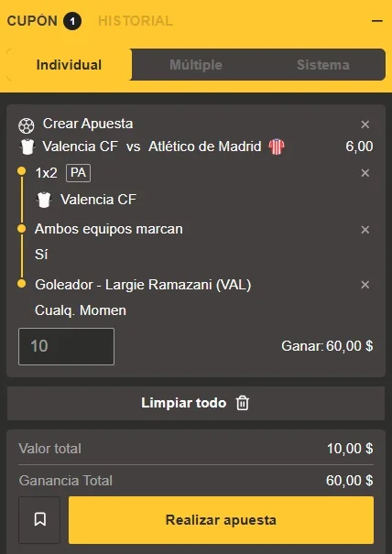This screenshot has height=554, width=392.
Task: Click the coupon count badge showing 1
Action: (72, 21)
